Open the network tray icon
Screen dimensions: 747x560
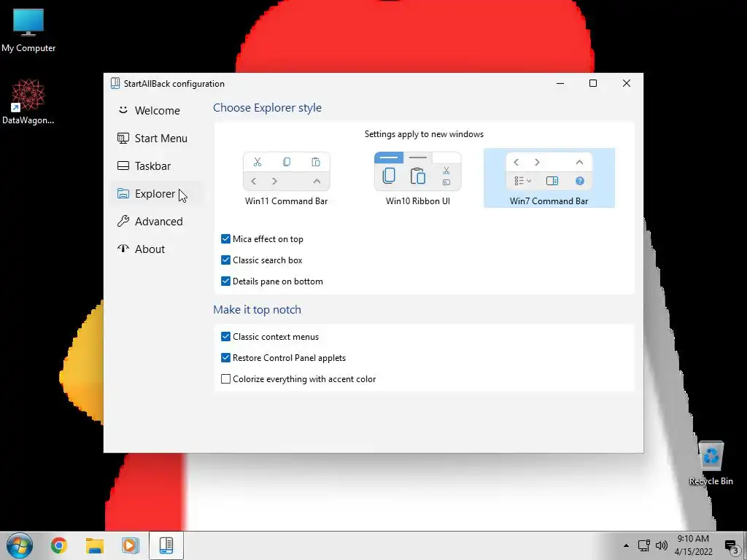coord(643,545)
